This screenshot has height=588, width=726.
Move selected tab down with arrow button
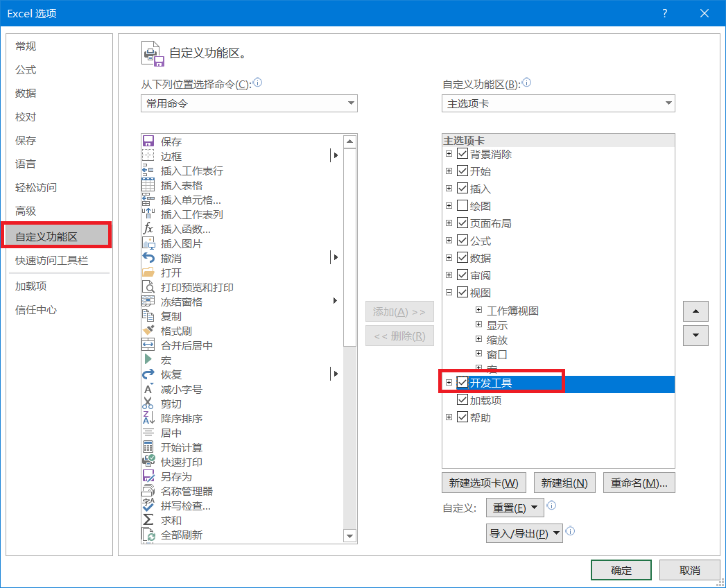(695, 336)
